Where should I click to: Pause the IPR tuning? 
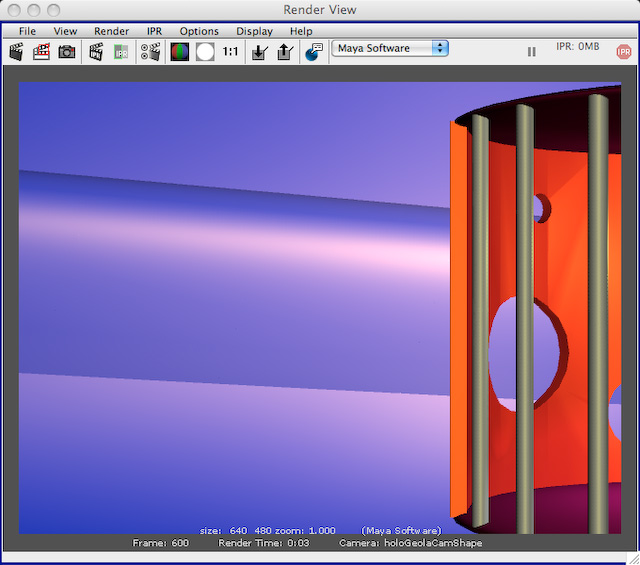point(531,51)
